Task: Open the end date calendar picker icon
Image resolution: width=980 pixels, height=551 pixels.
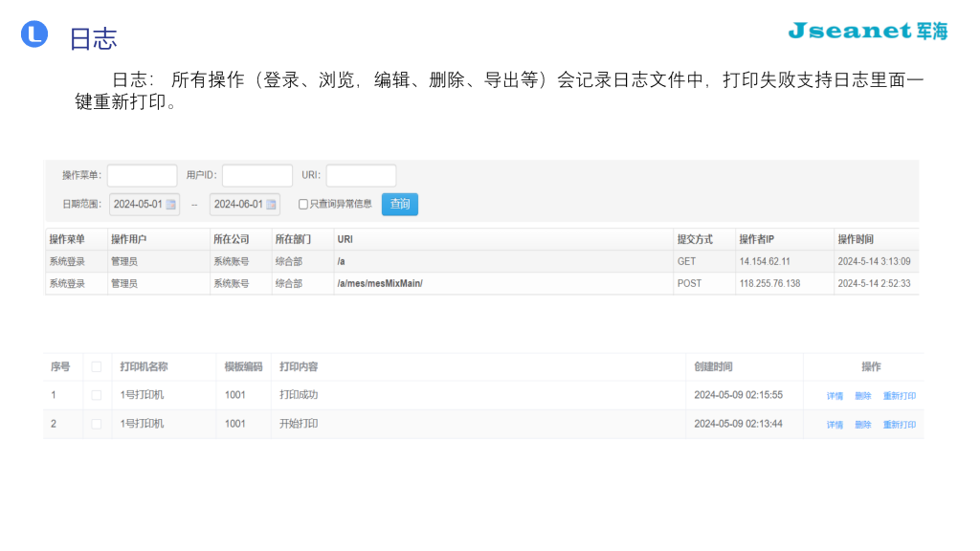Action: click(x=270, y=204)
